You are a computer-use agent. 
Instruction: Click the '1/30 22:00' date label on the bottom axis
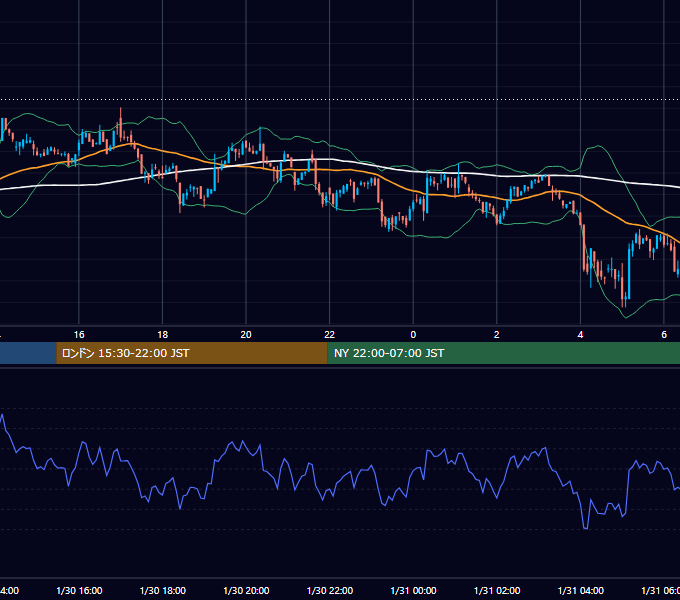pos(330,590)
